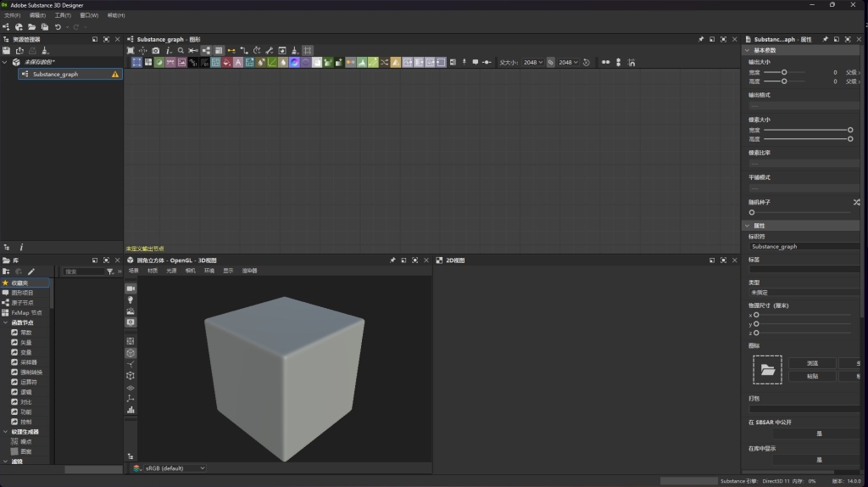Click the histogram bars icon in 3D view sidebar
This screenshot has height=487, width=868.
pyautogui.click(x=131, y=410)
